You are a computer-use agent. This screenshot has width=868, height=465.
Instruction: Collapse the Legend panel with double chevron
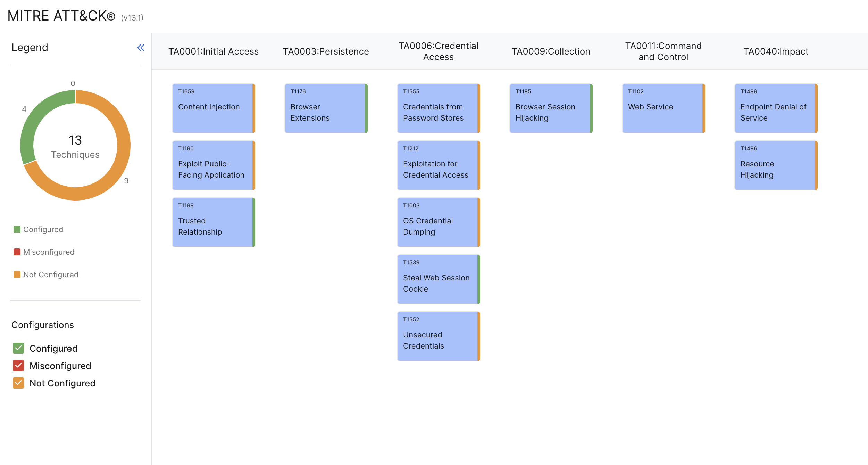pos(141,48)
